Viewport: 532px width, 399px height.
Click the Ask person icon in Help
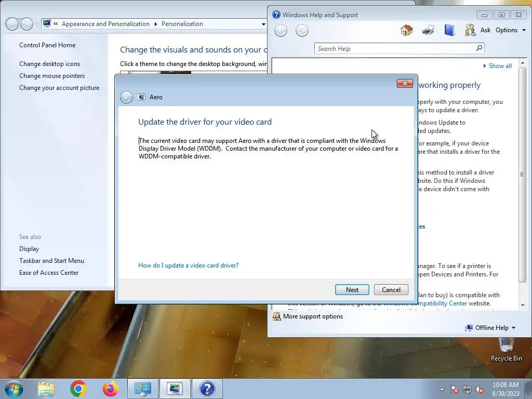470,30
